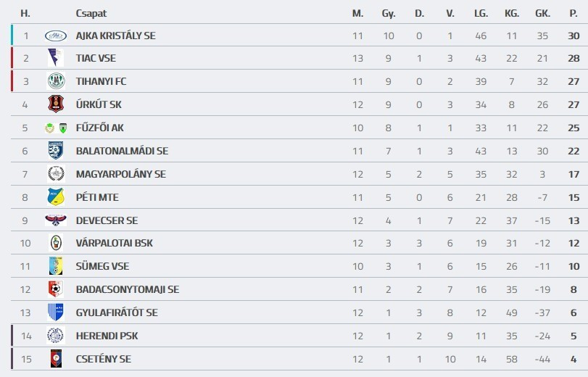
Task: Open the Magyarpolány SE team link
Action: coord(120,174)
